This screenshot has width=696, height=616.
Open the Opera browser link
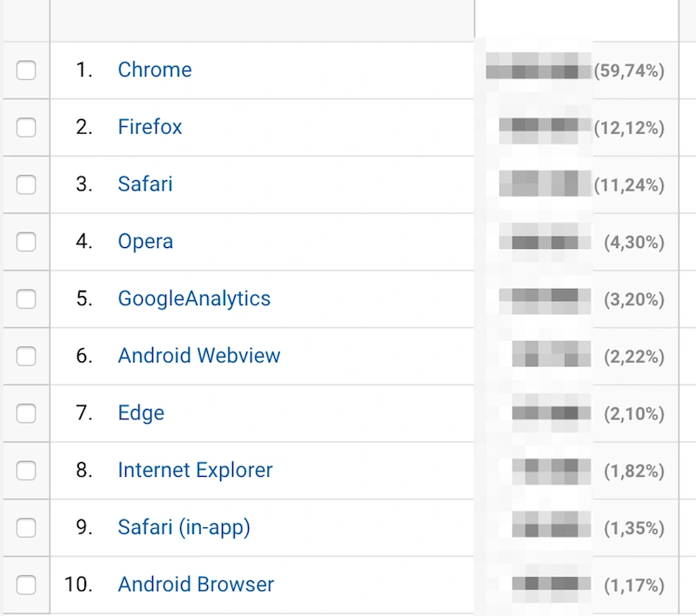pos(145,242)
